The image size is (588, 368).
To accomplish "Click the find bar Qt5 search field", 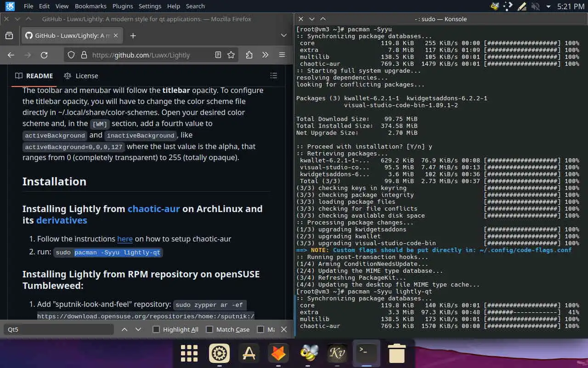I will pyautogui.click(x=58, y=329).
